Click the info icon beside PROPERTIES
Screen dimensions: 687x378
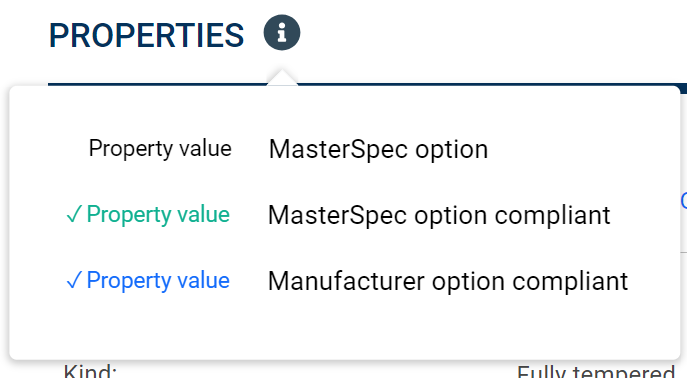pyautogui.click(x=282, y=32)
